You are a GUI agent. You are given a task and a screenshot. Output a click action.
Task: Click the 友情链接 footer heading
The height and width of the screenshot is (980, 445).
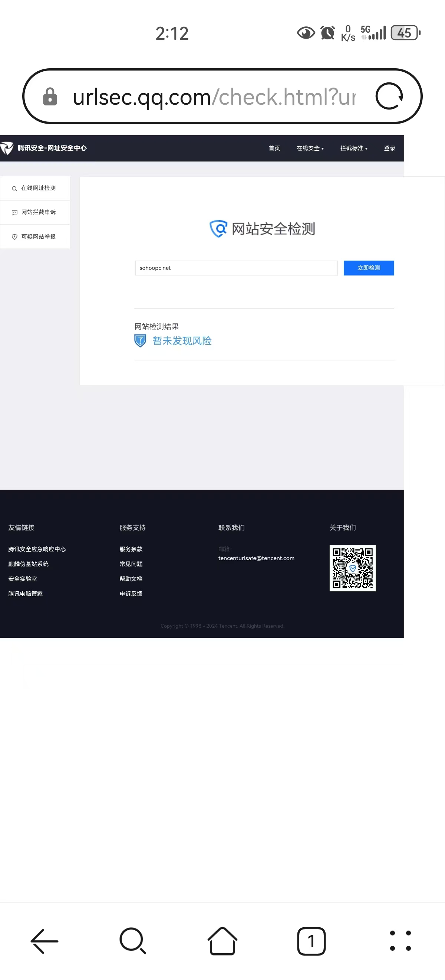click(22, 527)
